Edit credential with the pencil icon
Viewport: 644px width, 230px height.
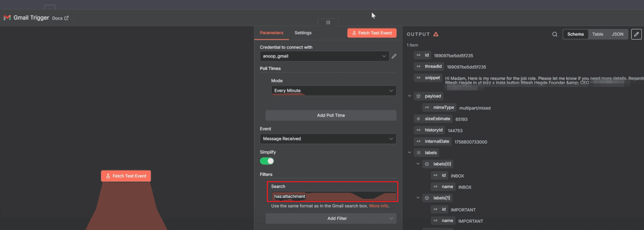click(394, 56)
